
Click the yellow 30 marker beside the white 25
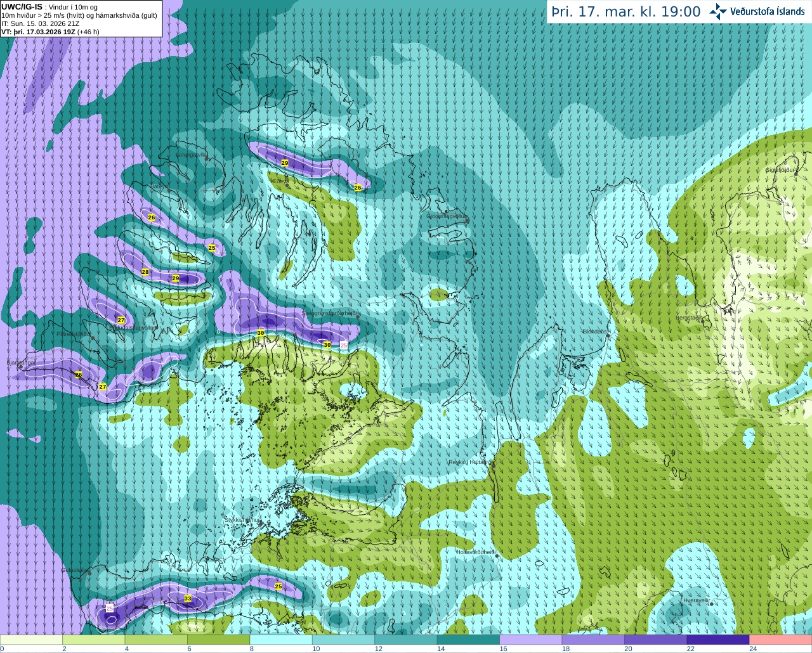click(x=327, y=345)
